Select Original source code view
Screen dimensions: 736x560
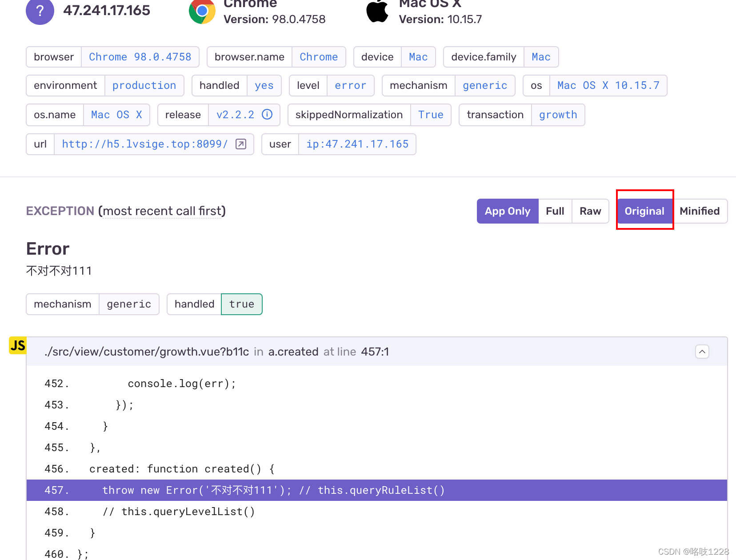(644, 211)
